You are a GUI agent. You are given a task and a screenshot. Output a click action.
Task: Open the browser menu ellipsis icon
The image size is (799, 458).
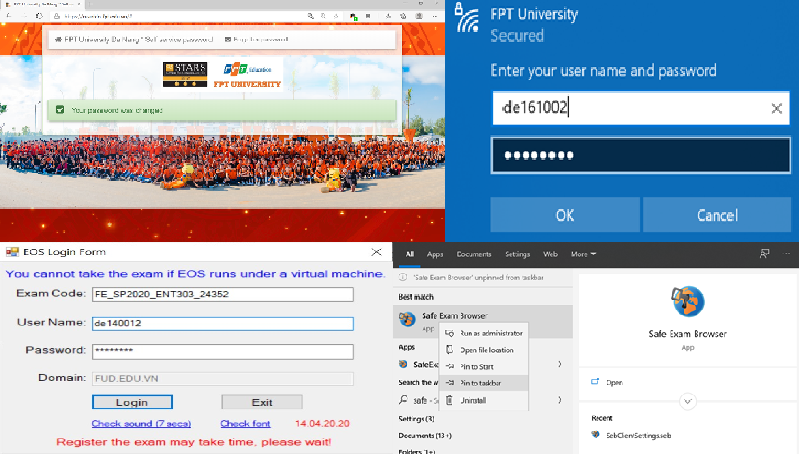[435, 16]
